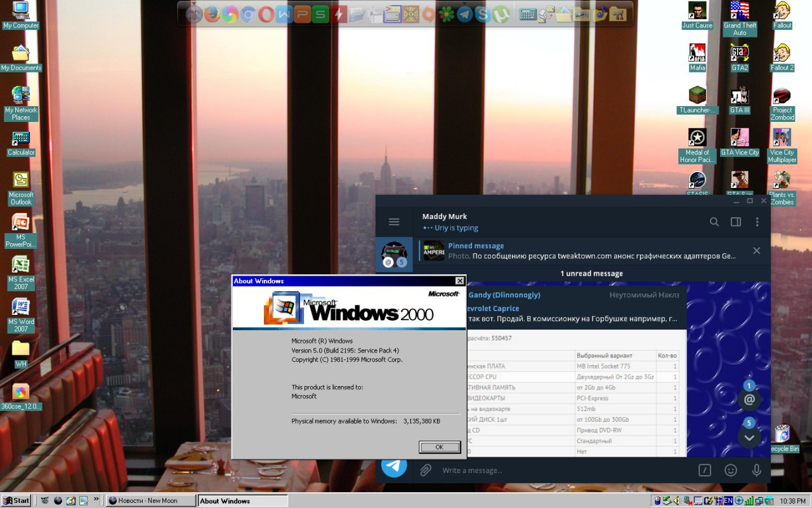Launch Grand Theft Auto desktop shortcut

click(740, 19)
